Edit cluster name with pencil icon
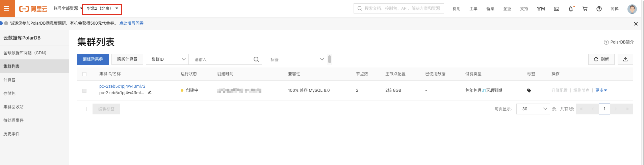Screen dimensions: 644x165 150,92
